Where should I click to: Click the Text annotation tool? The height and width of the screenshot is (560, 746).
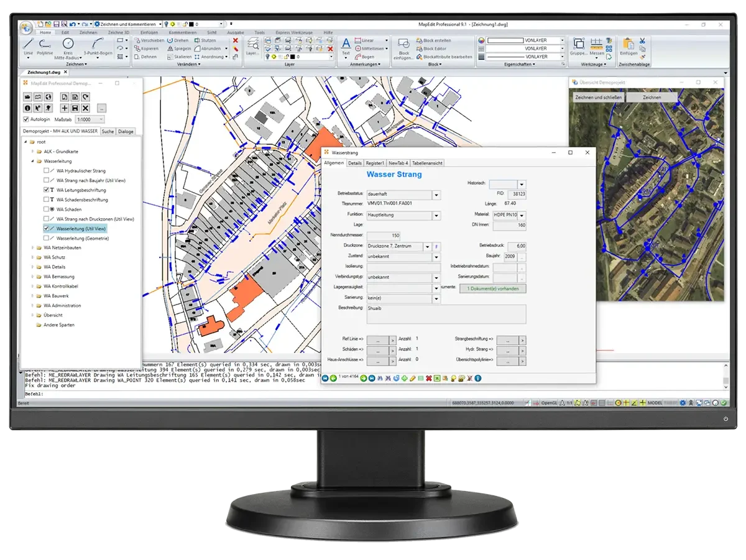click(346, 46)
